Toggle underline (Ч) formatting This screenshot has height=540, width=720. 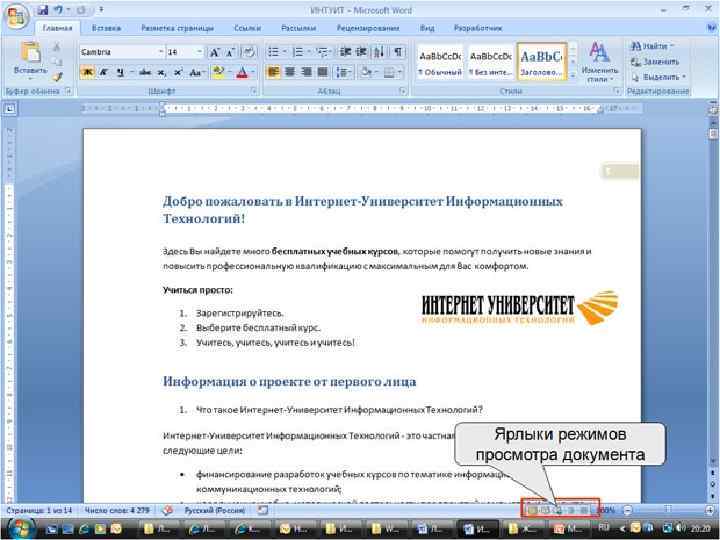pos(120,73)
